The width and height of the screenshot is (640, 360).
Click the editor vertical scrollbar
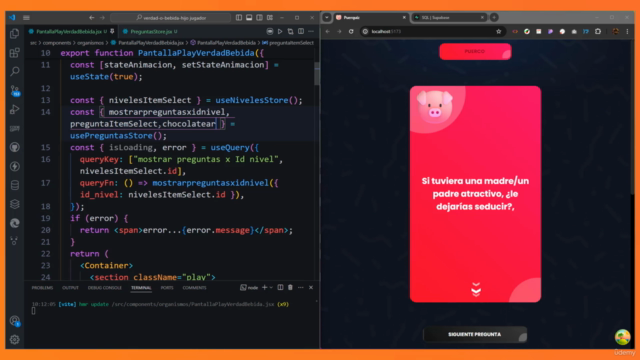click(317, 73)
